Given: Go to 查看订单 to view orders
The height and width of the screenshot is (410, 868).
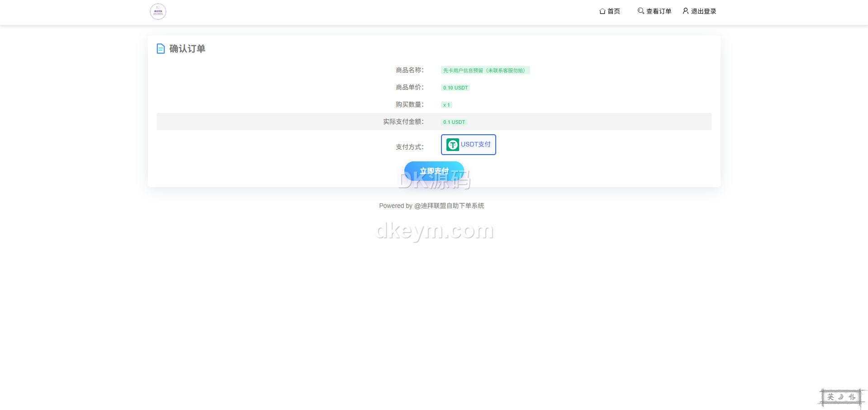Looking at the screenshot, I should click(659, 11).
